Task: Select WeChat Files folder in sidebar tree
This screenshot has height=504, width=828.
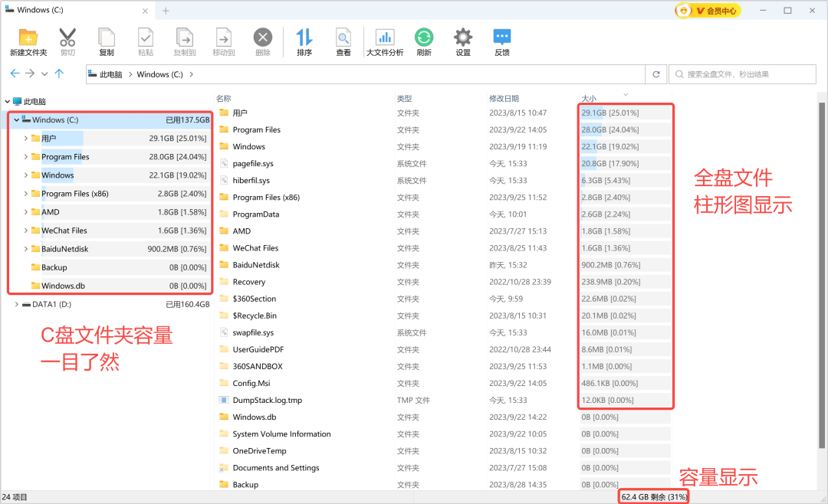Action: point(64,231)
